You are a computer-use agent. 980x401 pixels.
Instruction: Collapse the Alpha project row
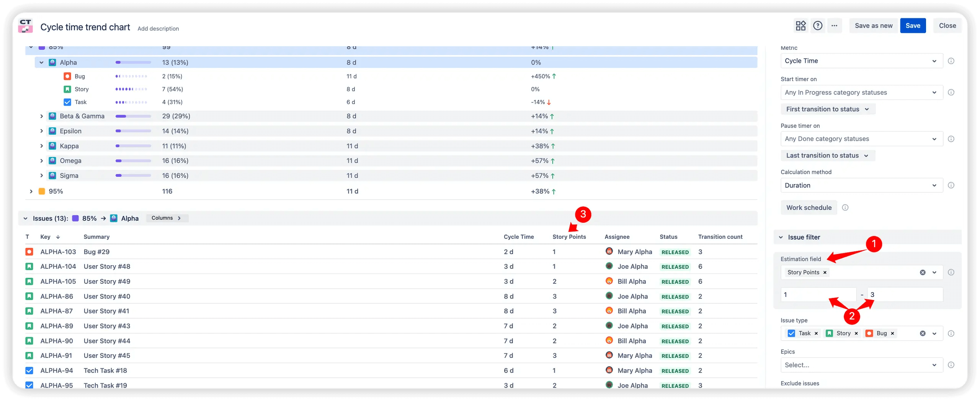tap(41, 62)
